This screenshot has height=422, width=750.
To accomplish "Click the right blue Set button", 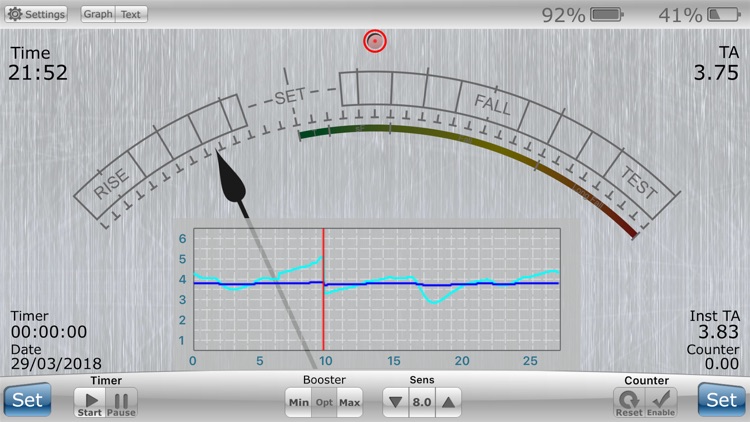I will 721,400.
